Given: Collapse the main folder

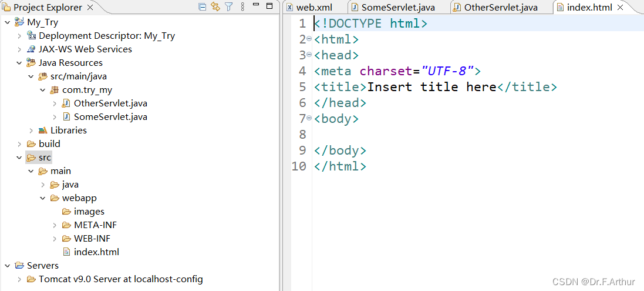Looking at the screenshot, I should coord(31,171).
